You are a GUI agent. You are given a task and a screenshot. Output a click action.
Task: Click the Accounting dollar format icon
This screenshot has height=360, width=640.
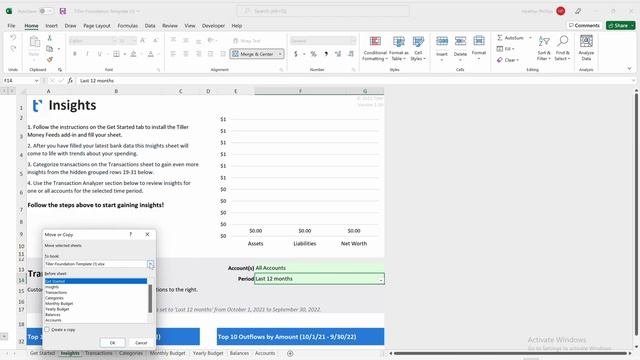(296, 54)
